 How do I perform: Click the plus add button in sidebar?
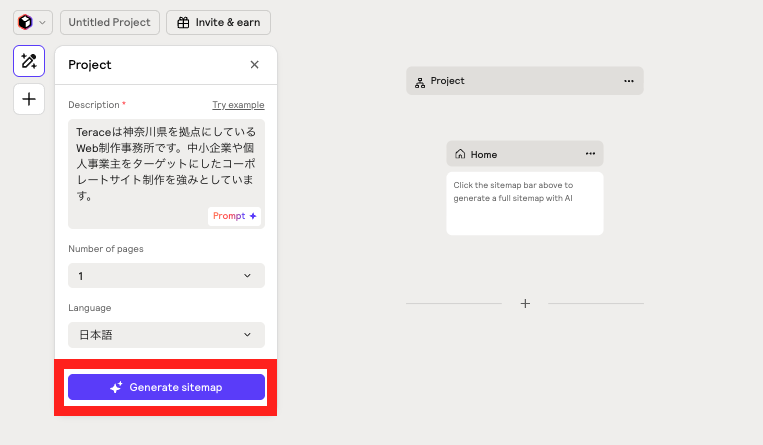28,99
